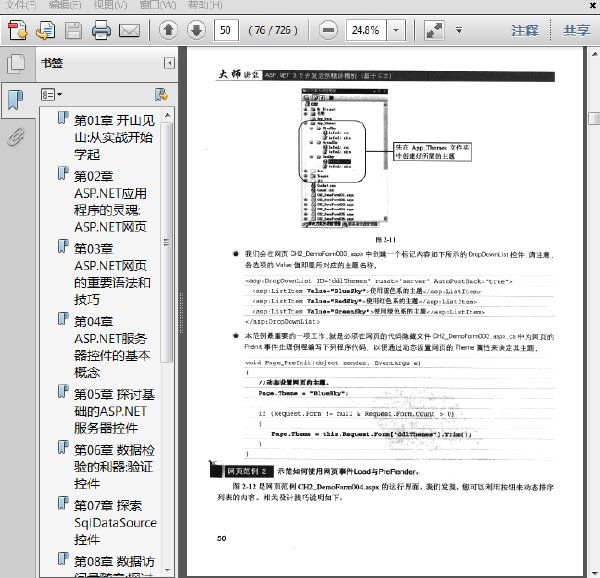600x578 pixels.
Task: Print the document using the printer icon
Action: [x=101, y=30]
